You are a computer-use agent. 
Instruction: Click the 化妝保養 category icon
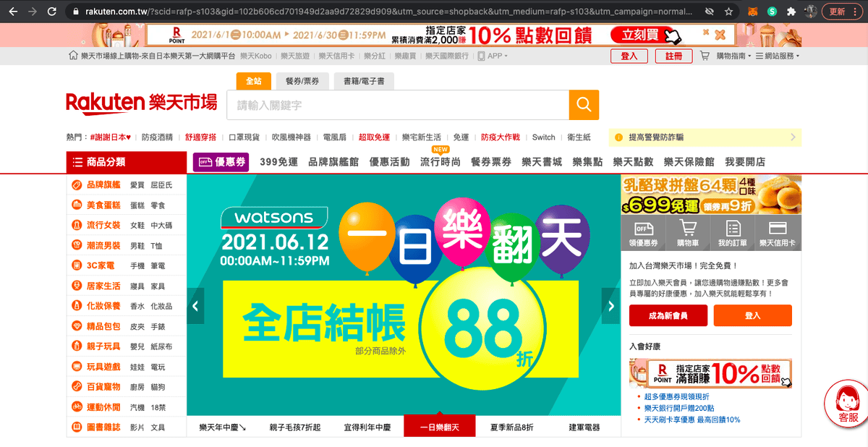click(77, 307)
